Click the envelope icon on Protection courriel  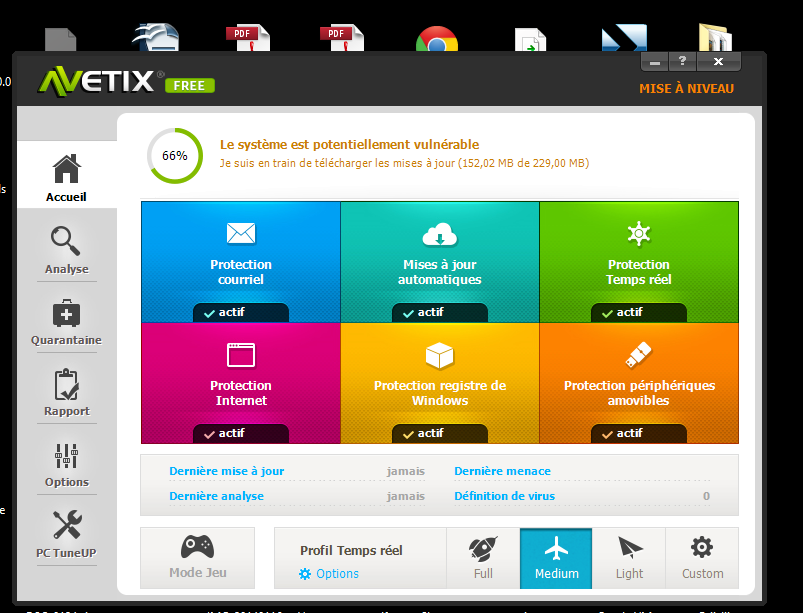(241, 234)
